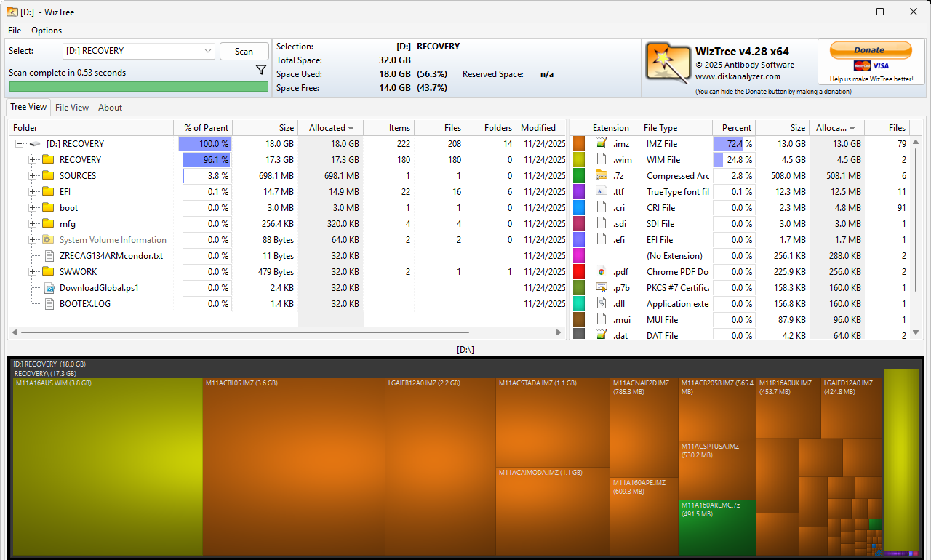Sort by the Allocated column header

click(x=331, y=128)
